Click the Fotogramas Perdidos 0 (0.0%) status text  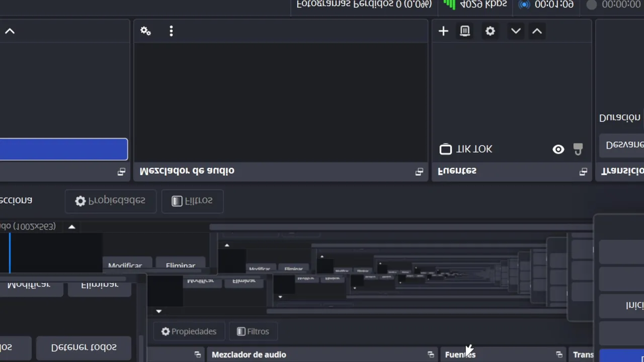pyautogui.click(x=364, y=4)
